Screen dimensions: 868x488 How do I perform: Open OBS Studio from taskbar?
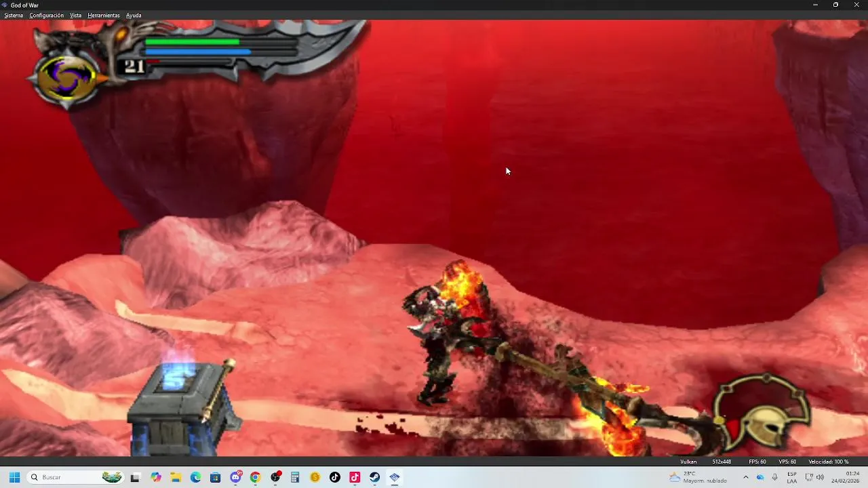275,477
